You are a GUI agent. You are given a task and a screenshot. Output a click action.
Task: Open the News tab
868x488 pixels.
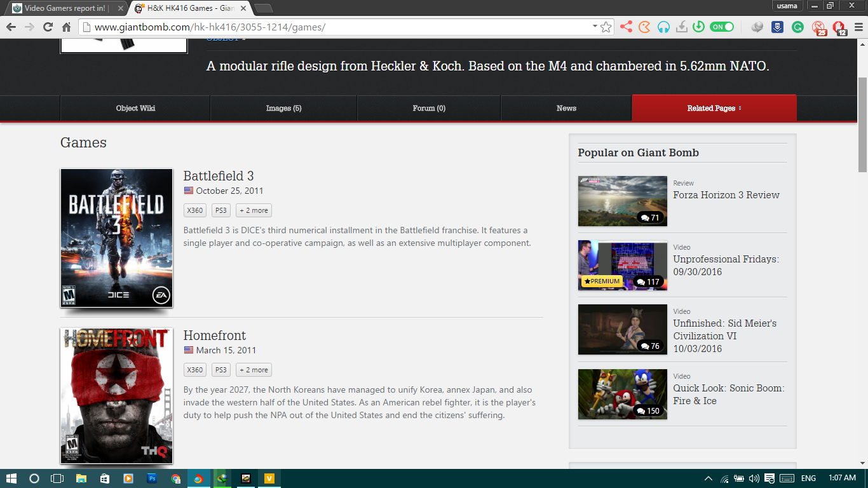click(x=566, y=108)
